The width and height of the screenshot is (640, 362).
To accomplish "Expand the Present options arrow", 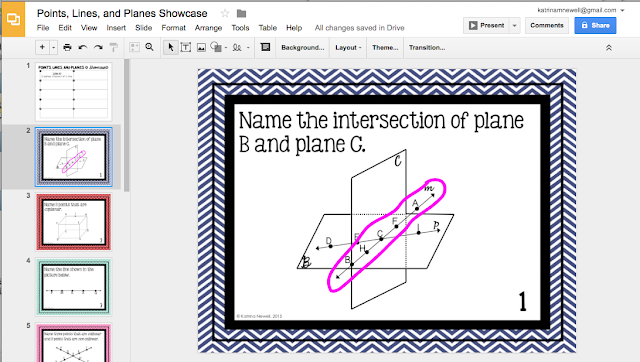I will (515, 25).
